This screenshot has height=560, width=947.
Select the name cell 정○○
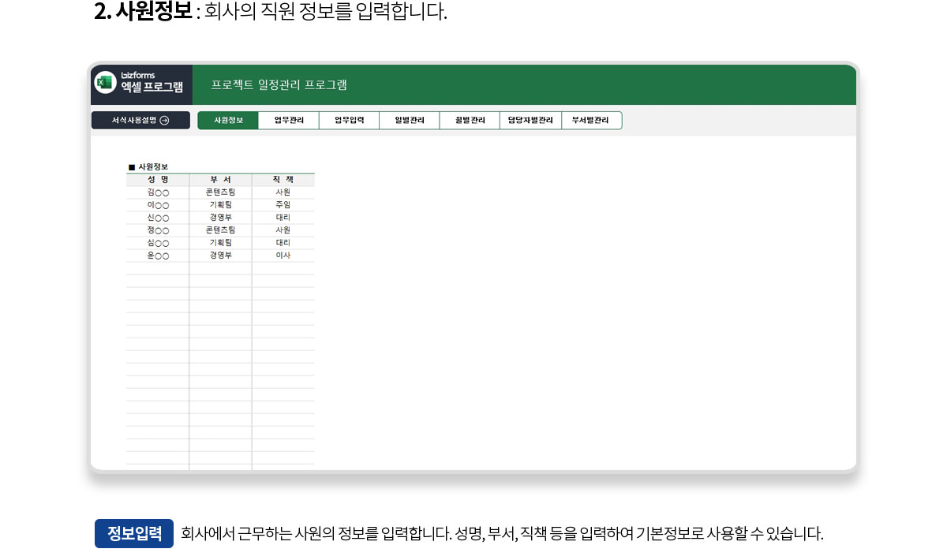(158, 230)
